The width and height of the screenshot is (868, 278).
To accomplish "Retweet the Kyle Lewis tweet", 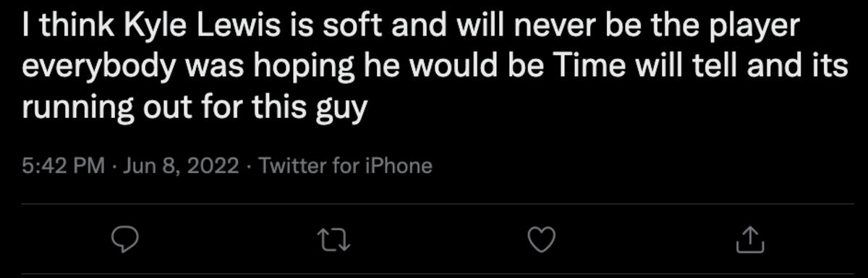I will [x=333, y=240].
